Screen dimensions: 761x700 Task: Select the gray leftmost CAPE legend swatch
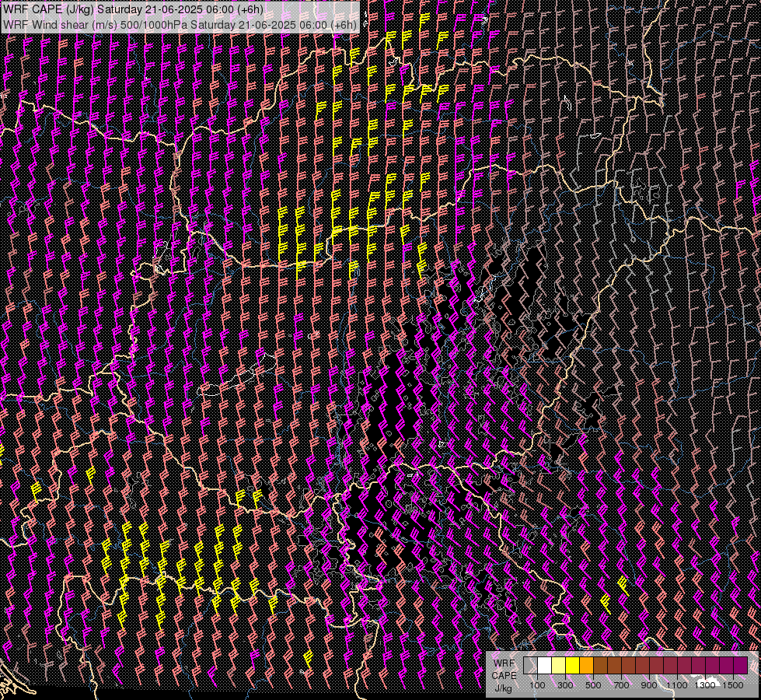(x=530, y=665)
